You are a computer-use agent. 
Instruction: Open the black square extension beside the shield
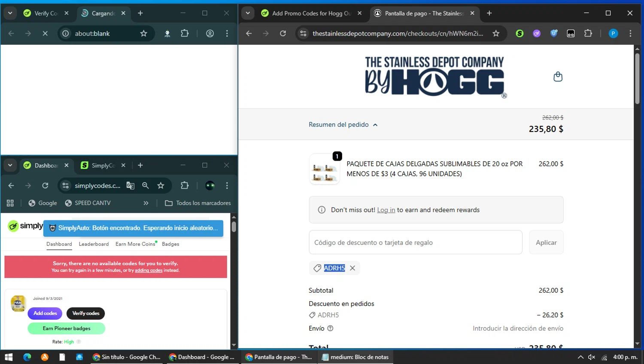(x=571, y=34)
